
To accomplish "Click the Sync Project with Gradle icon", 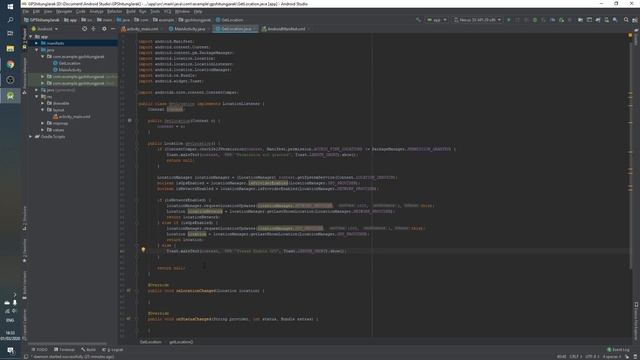I will [598, 20].
